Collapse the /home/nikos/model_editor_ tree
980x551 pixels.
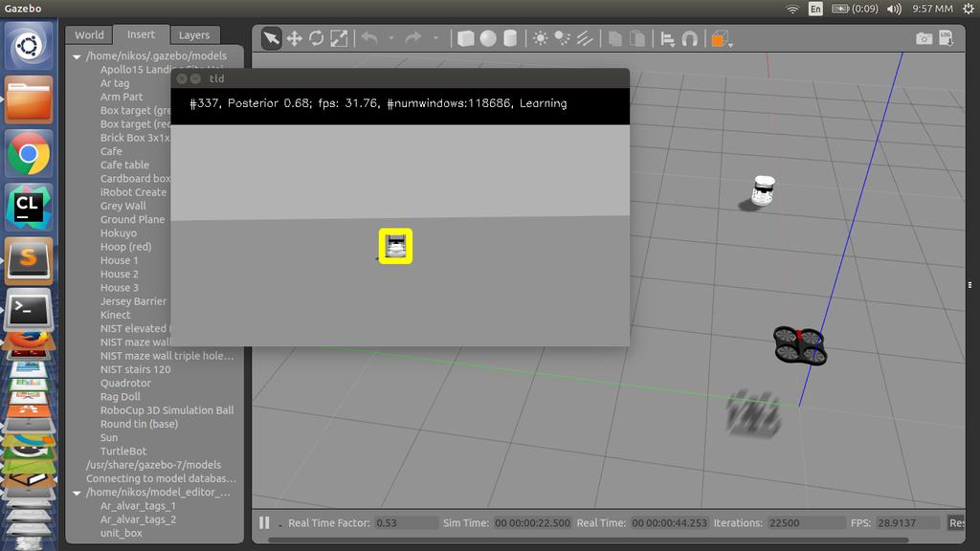coord(77,493)
